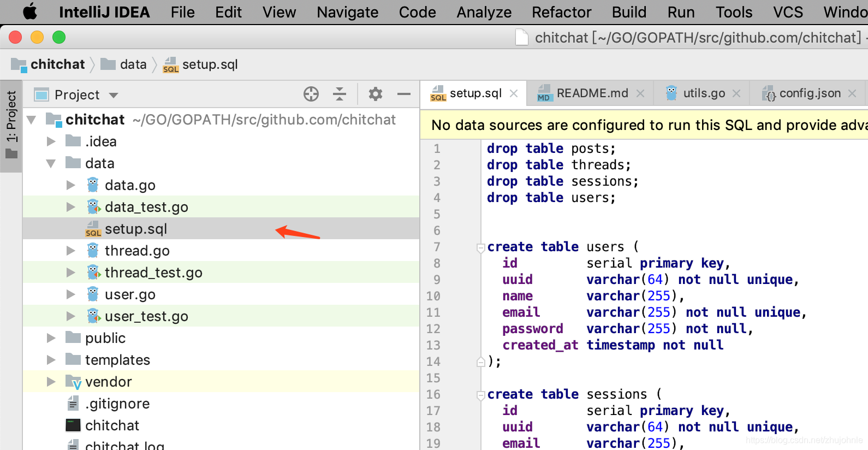868x450 pixels.
Task: Click the collapse all icon in Project panel
Action: pos(340,94)
